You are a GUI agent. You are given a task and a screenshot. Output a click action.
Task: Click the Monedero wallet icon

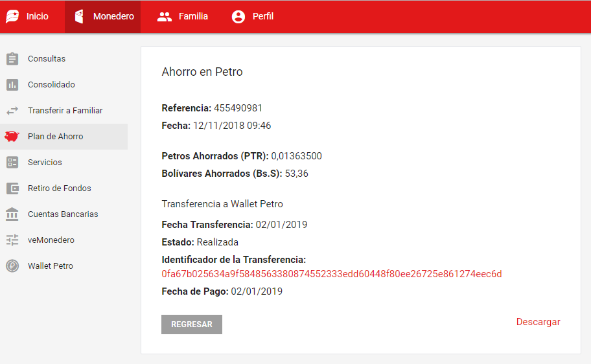click(79, 16)
